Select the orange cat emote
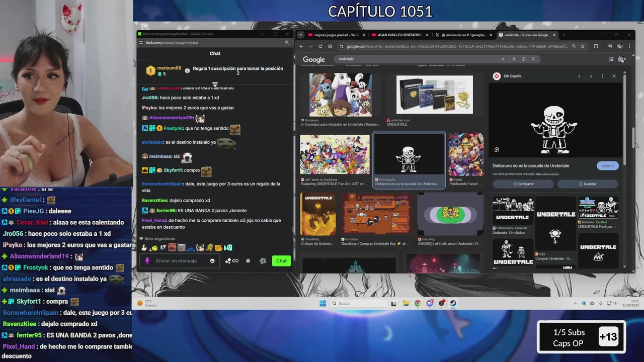The width and height of the screenshot is (644, 362). [x=218, y=247]
